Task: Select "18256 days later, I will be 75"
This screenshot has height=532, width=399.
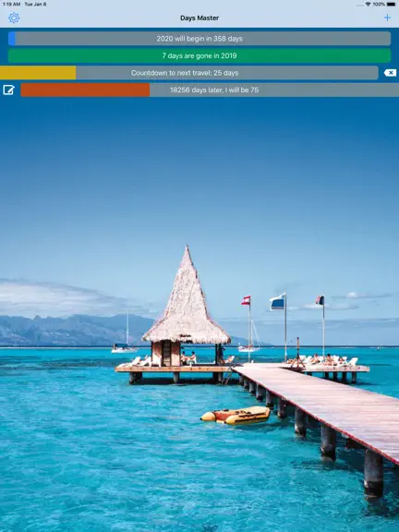Action: (x=210, y=90)
